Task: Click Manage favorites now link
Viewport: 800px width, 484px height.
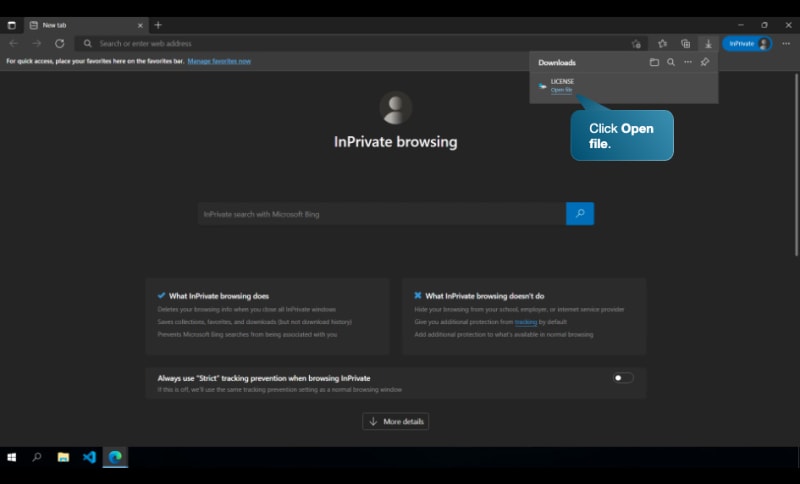Action: pyautogui.click(x=219, y=61)
